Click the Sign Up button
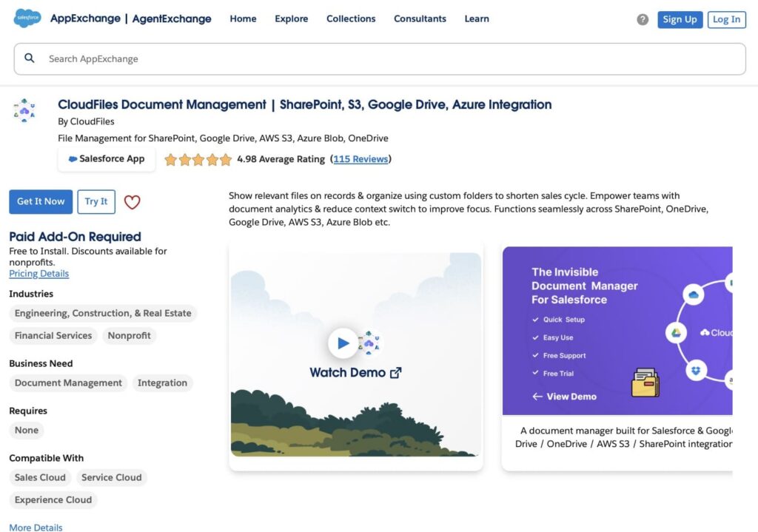Screen dimensions: 758x532 [x=680, y=20]
